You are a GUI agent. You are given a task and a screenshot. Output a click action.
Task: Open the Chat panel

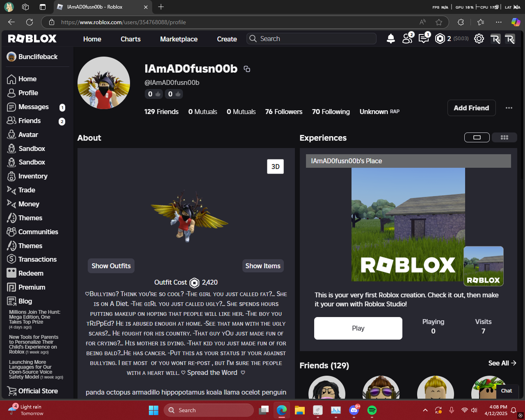507,391
